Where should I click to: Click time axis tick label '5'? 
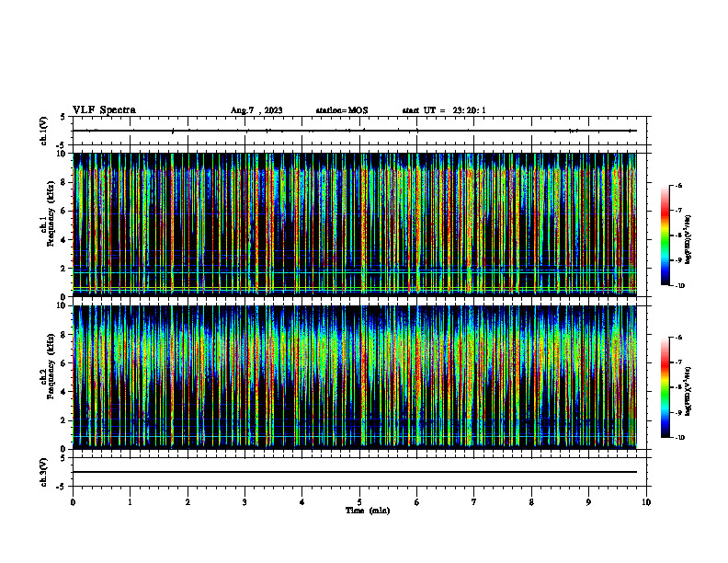(359, 502)
